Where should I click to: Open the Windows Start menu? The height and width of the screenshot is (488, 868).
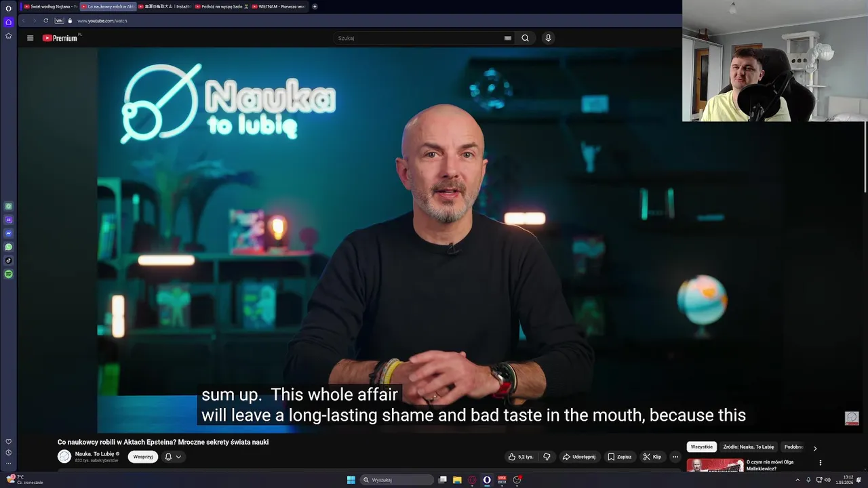coord(351,480)
